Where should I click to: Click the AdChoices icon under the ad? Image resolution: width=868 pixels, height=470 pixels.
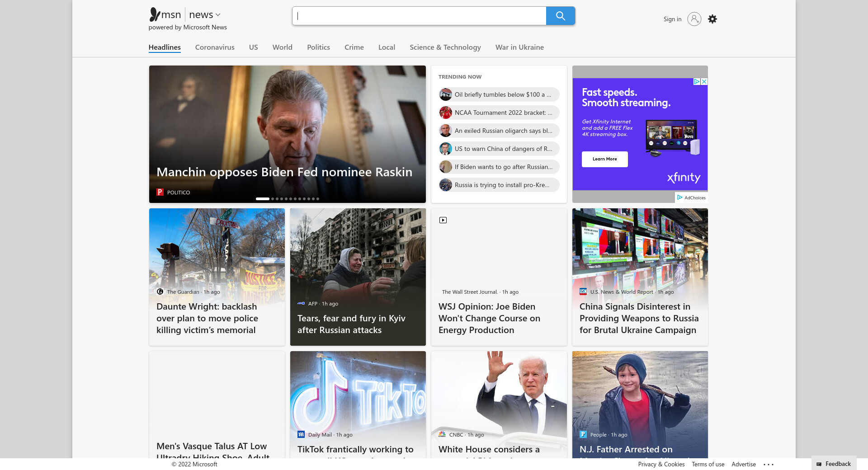[x=679, y=197]
